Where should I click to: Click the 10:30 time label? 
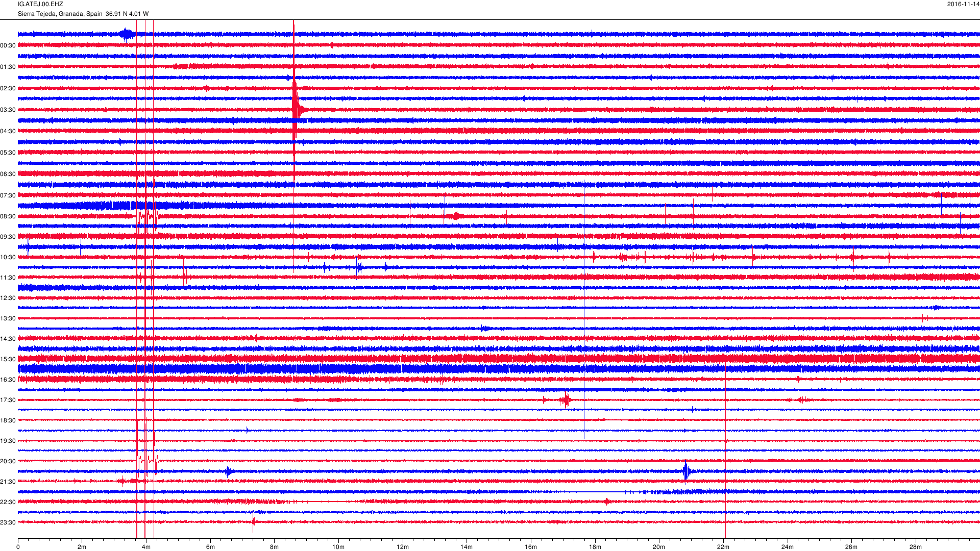click(x=8, y=257)
